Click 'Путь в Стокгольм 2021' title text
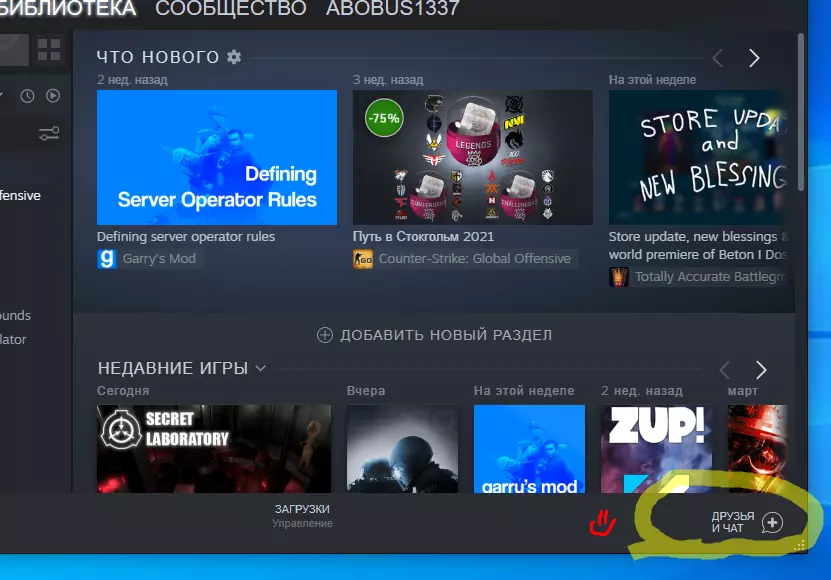 (423, 236)
